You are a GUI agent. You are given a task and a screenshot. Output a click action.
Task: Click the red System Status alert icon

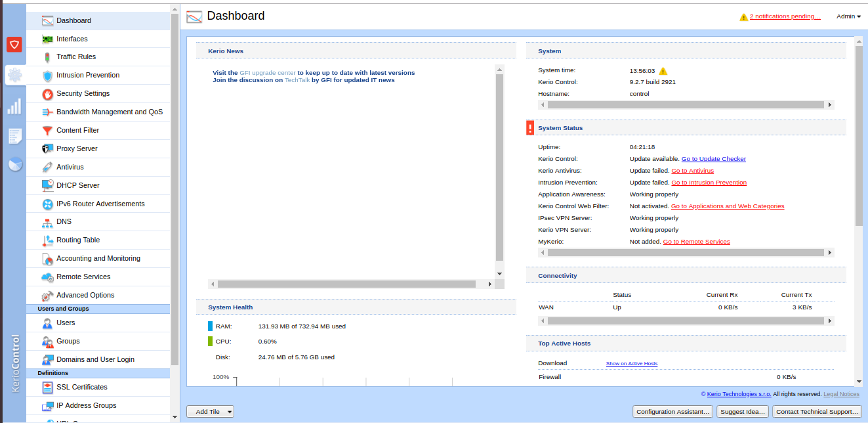point(530,127)
